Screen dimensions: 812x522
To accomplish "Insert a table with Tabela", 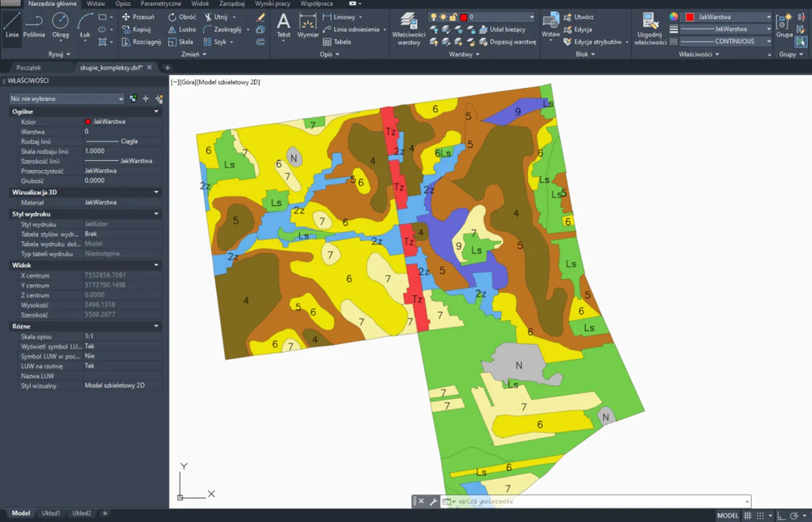I will click(x=337, y=42).
